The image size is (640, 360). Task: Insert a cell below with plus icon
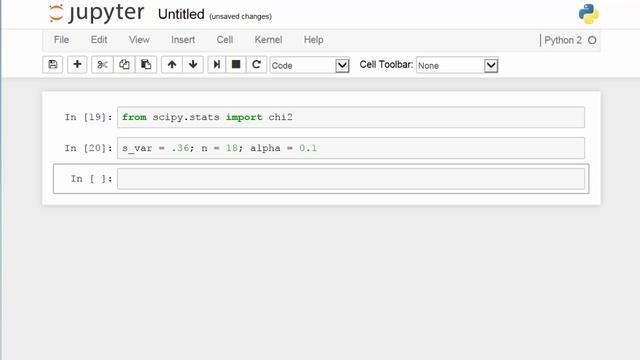pos(77,64)
